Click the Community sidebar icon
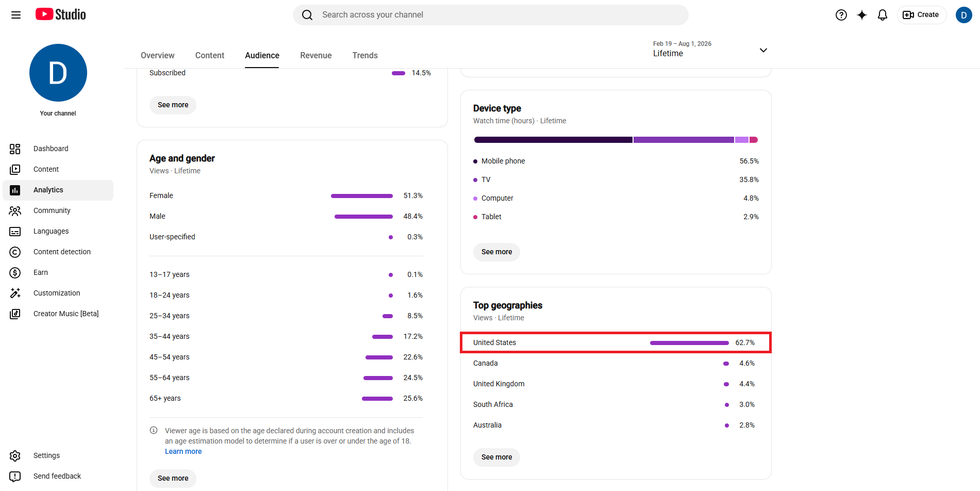Viewport: 980px width, 491px height. [15, 210]
